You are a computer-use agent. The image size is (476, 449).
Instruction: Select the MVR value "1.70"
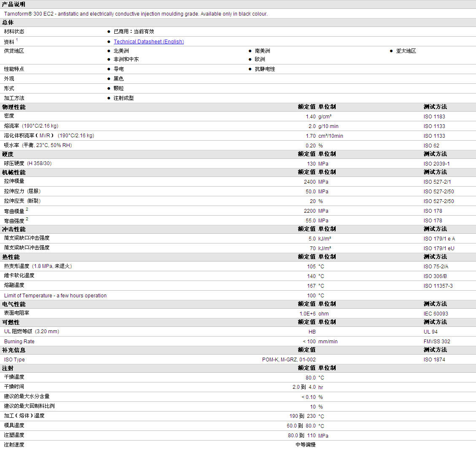point(311,136)
